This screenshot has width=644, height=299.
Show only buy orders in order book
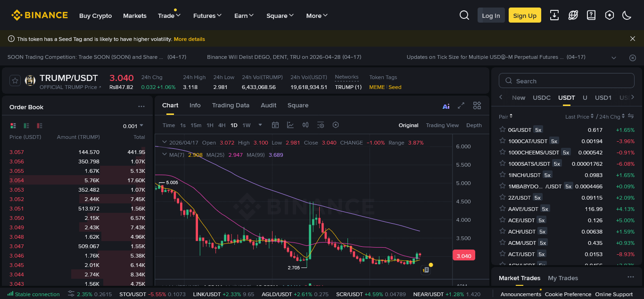[26, 126]
